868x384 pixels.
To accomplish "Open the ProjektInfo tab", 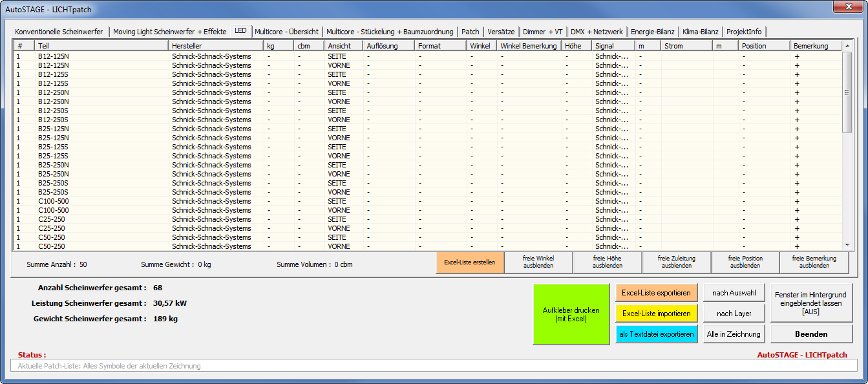I will coord(744,32).
